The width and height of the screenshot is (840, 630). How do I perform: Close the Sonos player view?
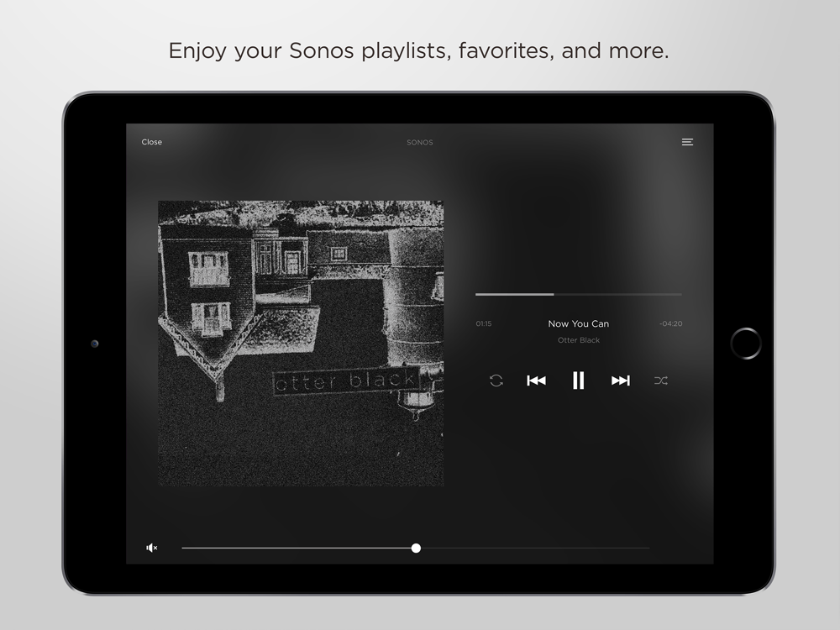pos(151,142)
